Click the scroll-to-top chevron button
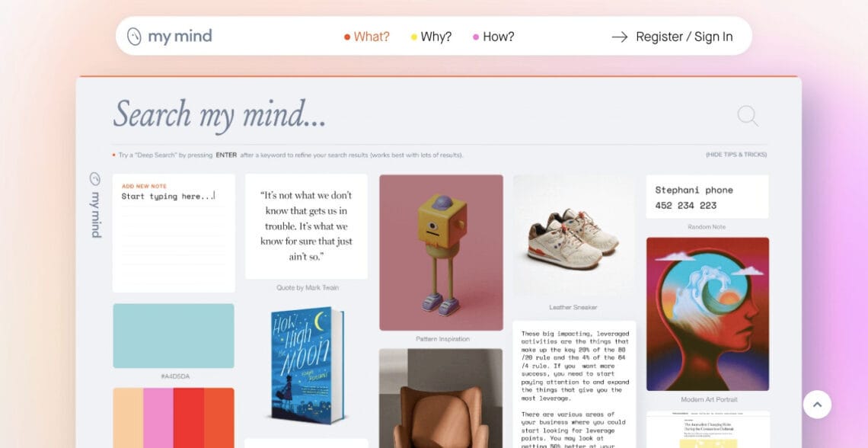 click(x=817, y=405)
